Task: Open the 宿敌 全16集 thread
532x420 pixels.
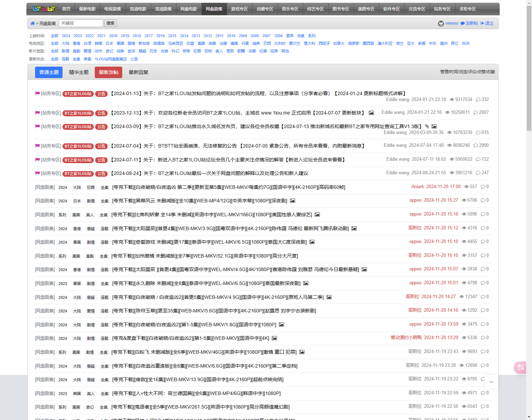Action: [x=198, y=379]
